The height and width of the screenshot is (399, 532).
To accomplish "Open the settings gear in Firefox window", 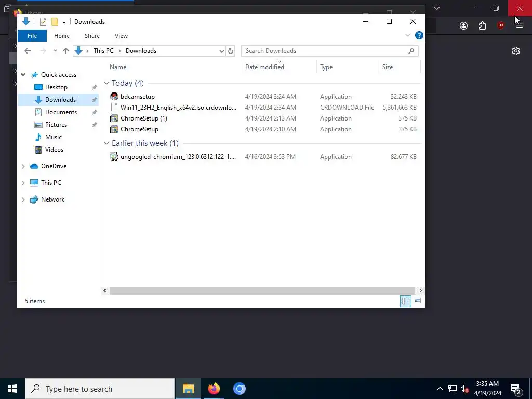I will [x=516, y=51].
